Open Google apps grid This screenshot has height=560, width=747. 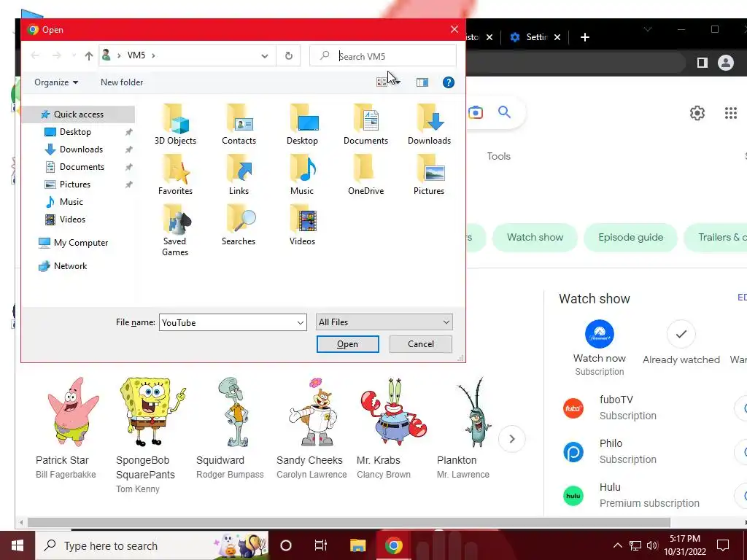coord(731,113)
